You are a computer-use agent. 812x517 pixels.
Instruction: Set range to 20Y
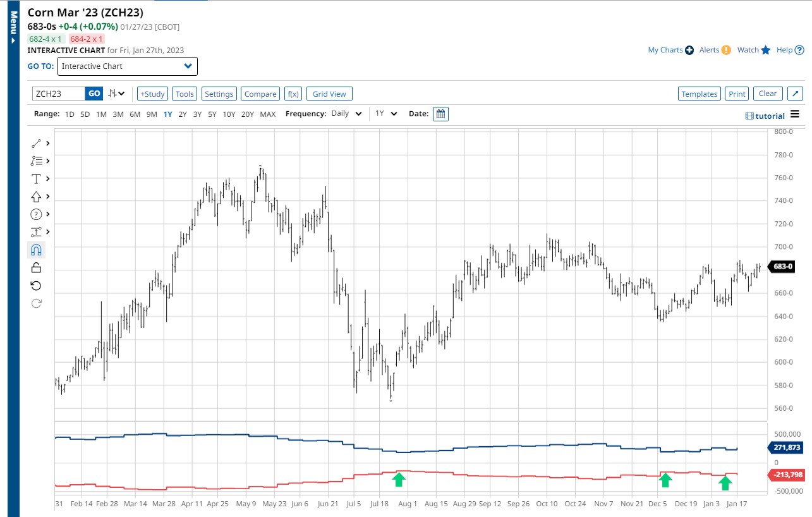pos(248,114)
